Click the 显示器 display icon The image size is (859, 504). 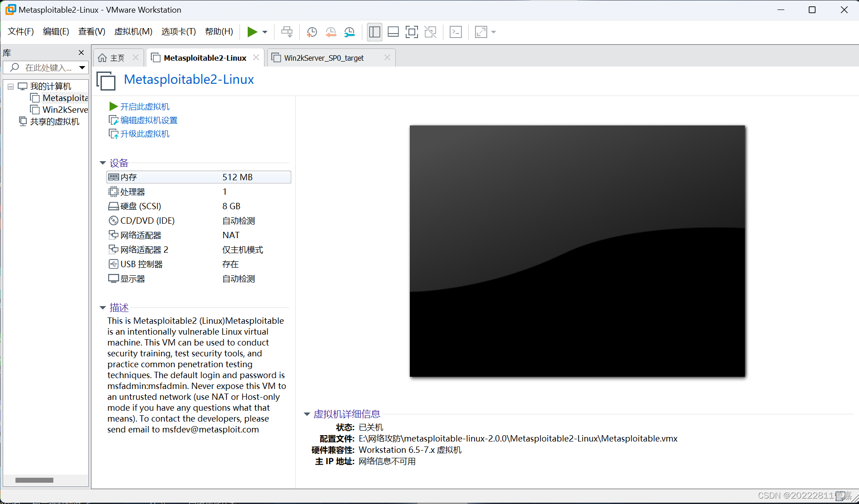tap(113, 278)
